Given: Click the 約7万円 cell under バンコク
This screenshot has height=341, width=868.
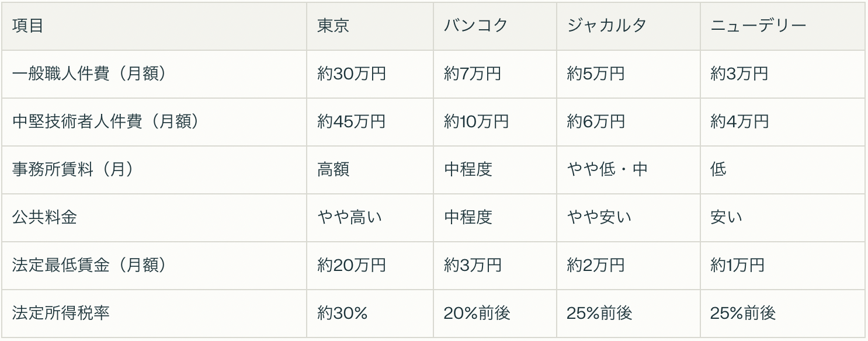Looking at the screenshot, I should [x=472, y=74].
